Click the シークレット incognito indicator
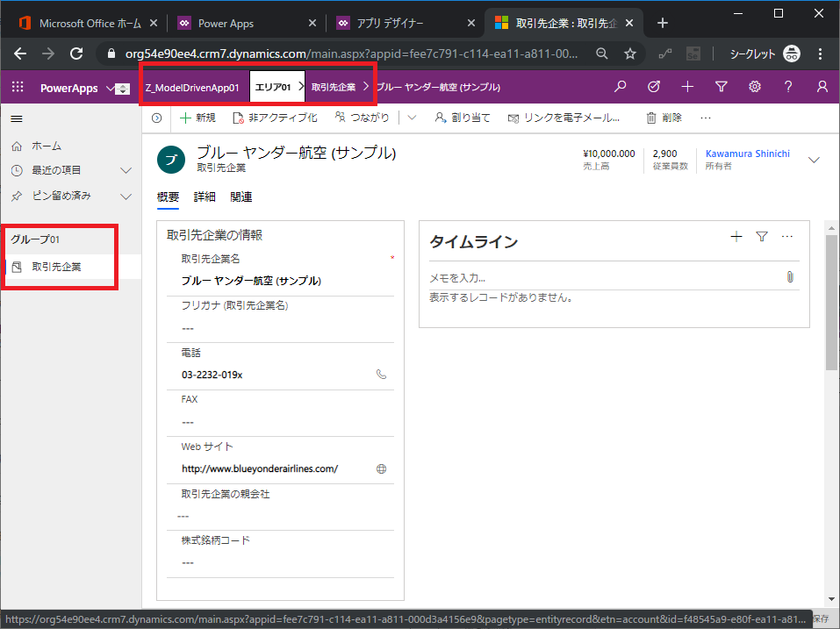The width and height of the screenshot is (840, 629). tap(765, 54)
